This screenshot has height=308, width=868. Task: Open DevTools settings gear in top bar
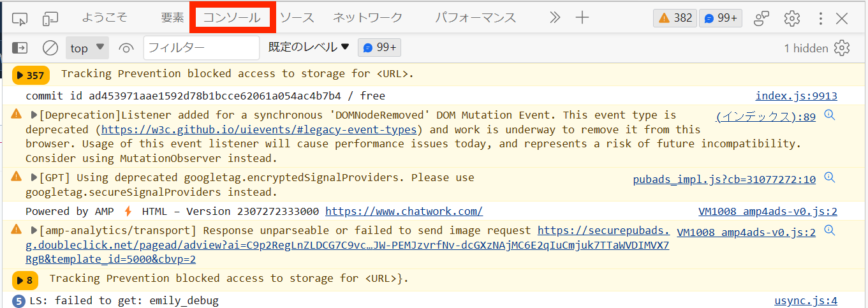[792, 18]
